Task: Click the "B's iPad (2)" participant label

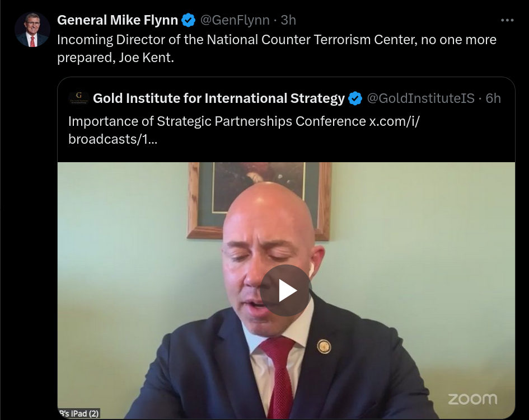Action: 79,414
